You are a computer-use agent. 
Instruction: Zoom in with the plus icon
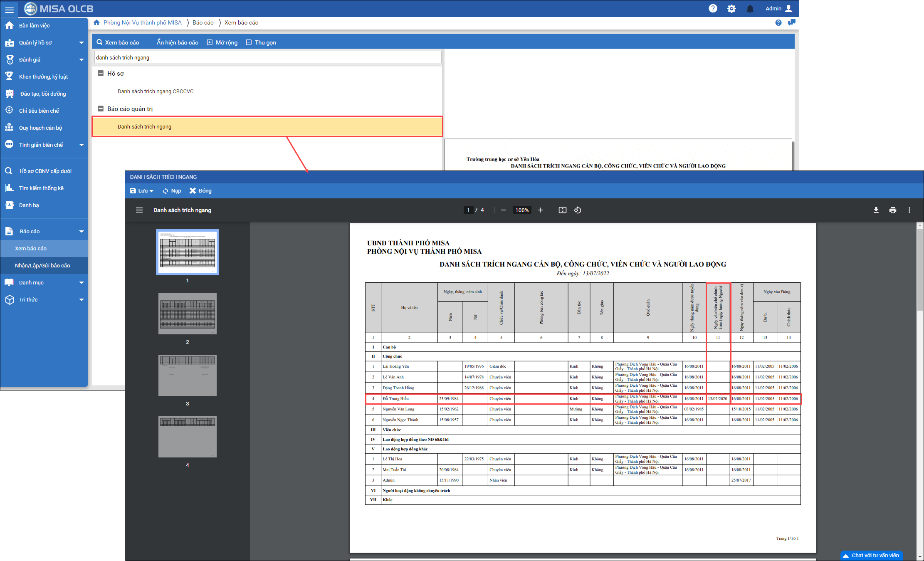point(540,210)
